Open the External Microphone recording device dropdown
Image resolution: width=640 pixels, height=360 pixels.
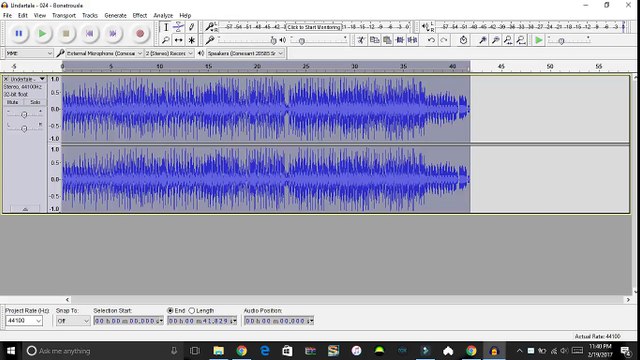(x=104, y=53)
